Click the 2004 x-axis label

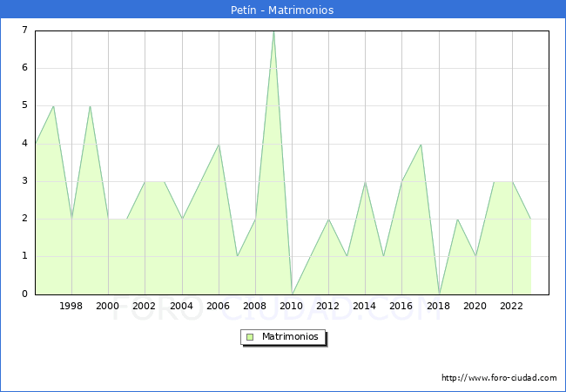181,306
